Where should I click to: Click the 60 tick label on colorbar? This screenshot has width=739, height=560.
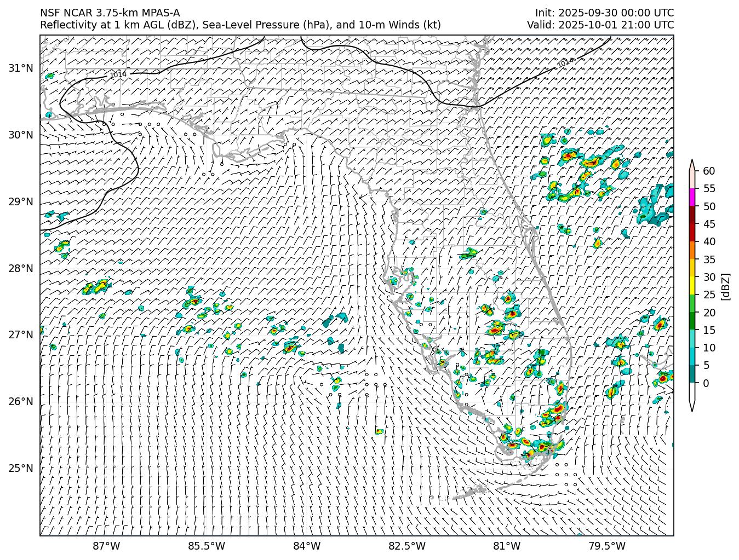coord(709,171)
